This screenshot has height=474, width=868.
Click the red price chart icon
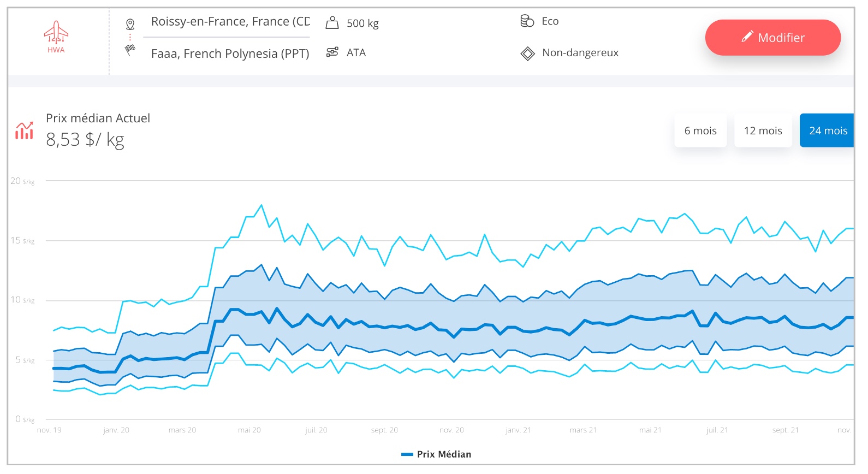[x=24, y=131]
